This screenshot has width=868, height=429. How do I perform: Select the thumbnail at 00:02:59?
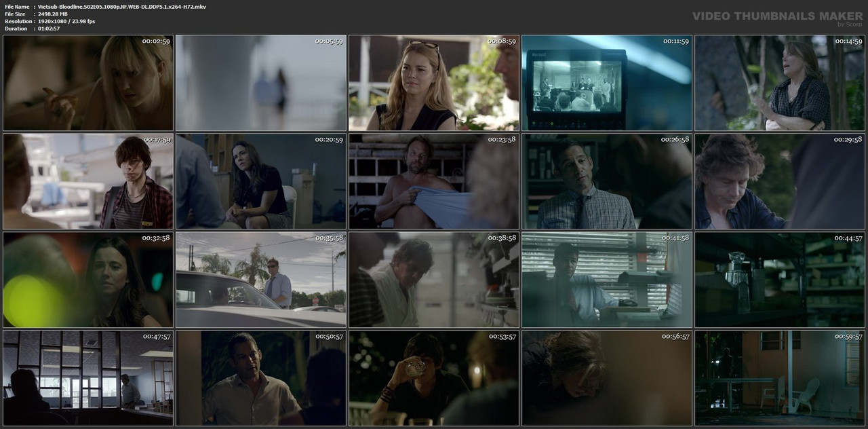tap(88, 83)
